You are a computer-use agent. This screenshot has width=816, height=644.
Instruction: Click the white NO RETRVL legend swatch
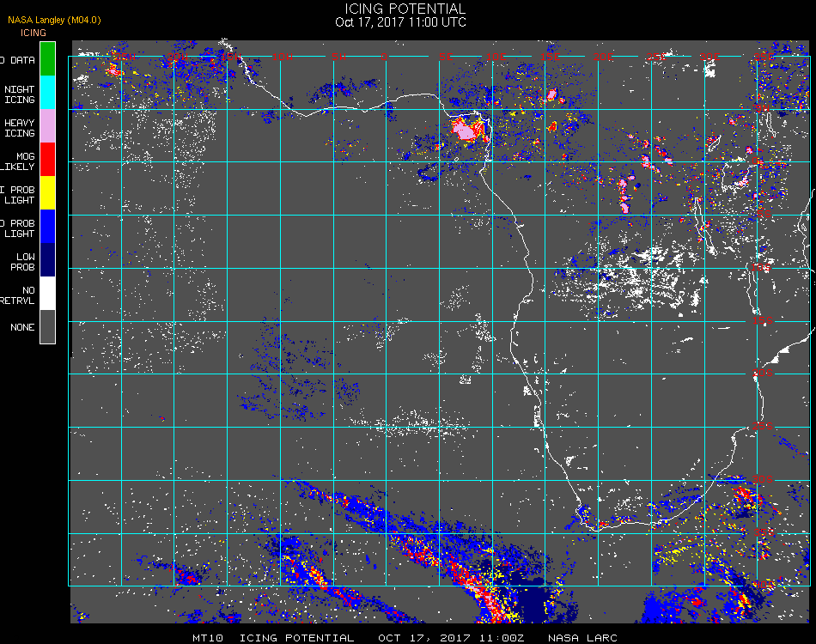[47, 294]
